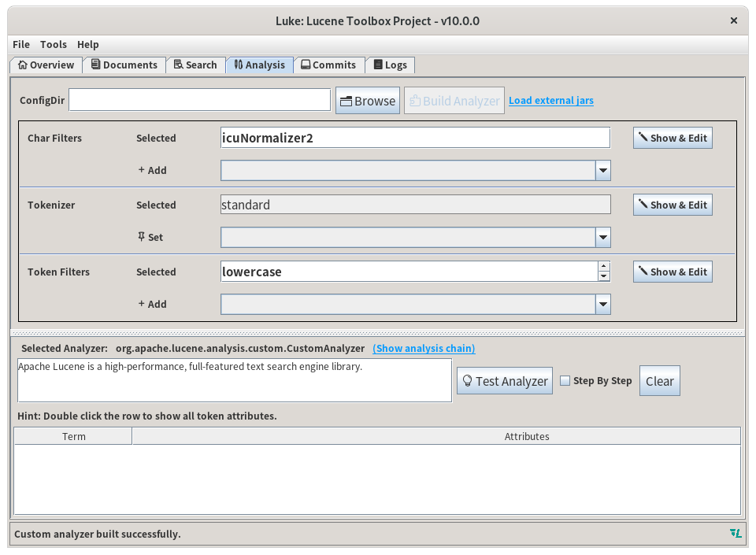Click the magnifier icon on Search tab

(179, 64)
